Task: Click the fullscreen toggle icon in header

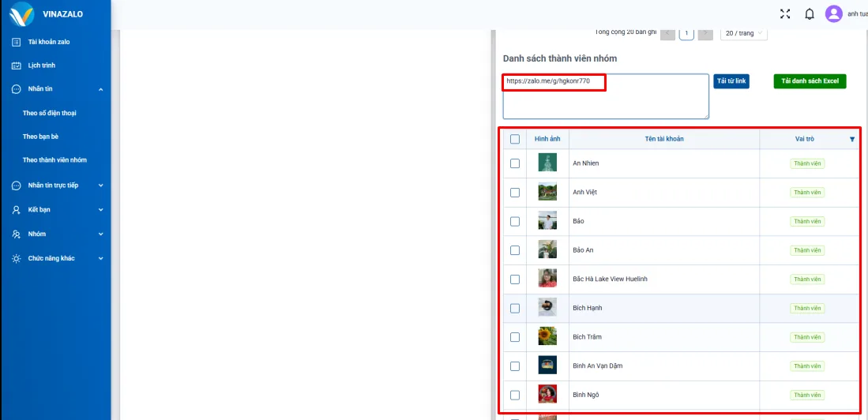Action: (784, 13)
